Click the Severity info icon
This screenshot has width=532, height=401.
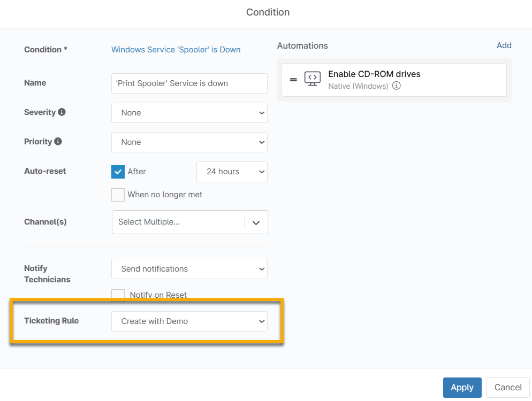62,112
